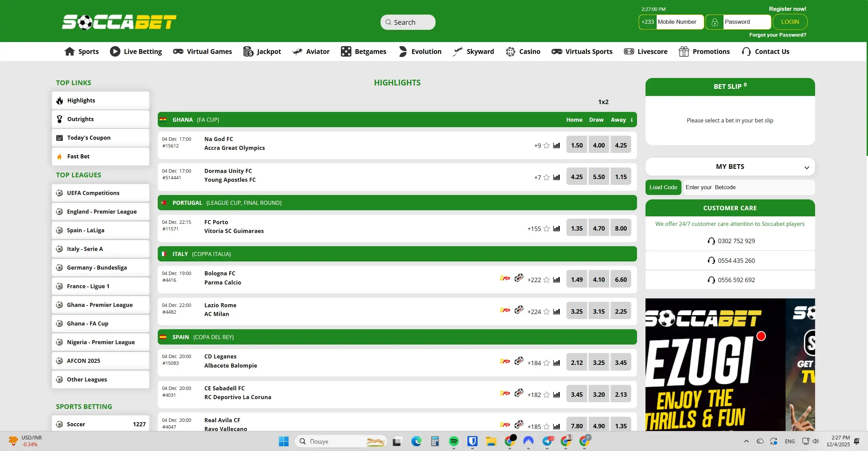Click the Soccabet logo

click(x=119, y=21)
